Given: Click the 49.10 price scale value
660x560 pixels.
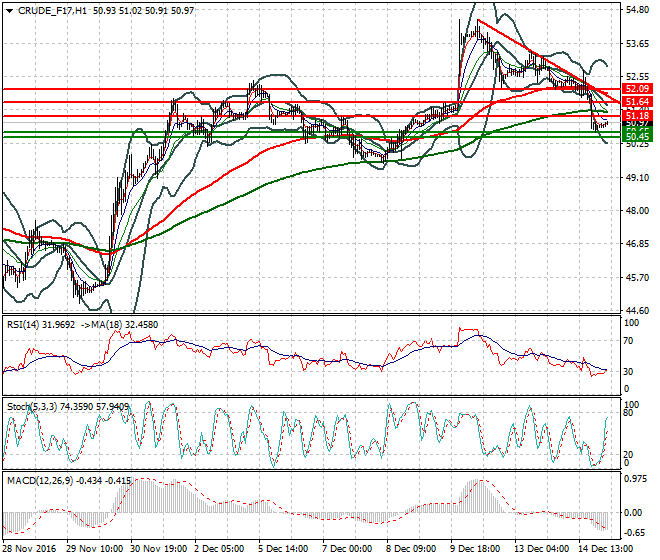Looking at the screenshot, I should (x=638, y=178).
